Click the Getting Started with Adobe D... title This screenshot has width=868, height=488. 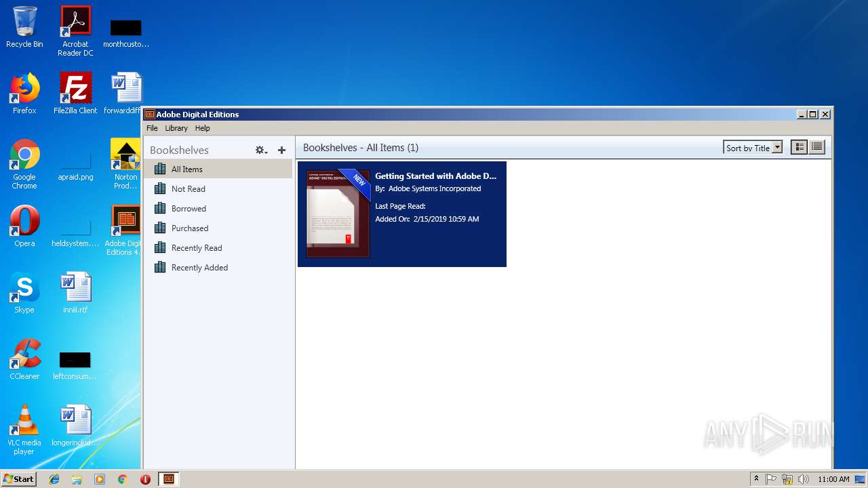[436, 176]
